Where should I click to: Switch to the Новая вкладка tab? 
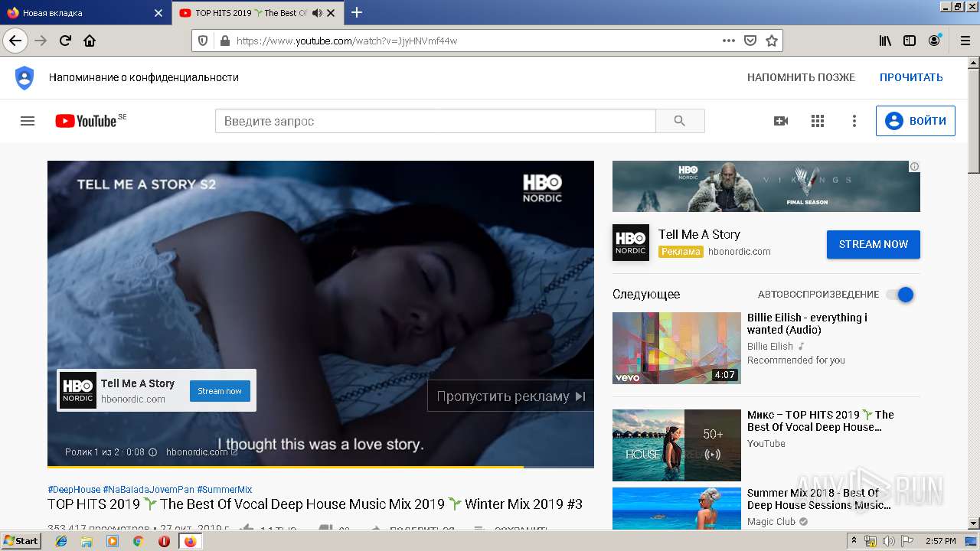(x=84, y=13)
